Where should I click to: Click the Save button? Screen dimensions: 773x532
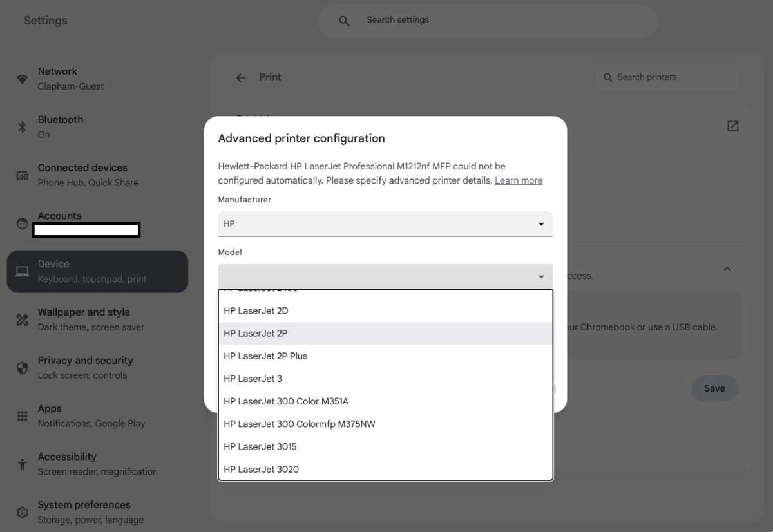coord(714,388)
